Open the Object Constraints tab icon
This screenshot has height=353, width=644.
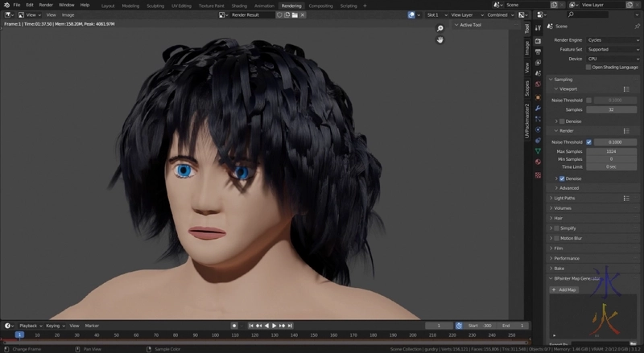538,141
